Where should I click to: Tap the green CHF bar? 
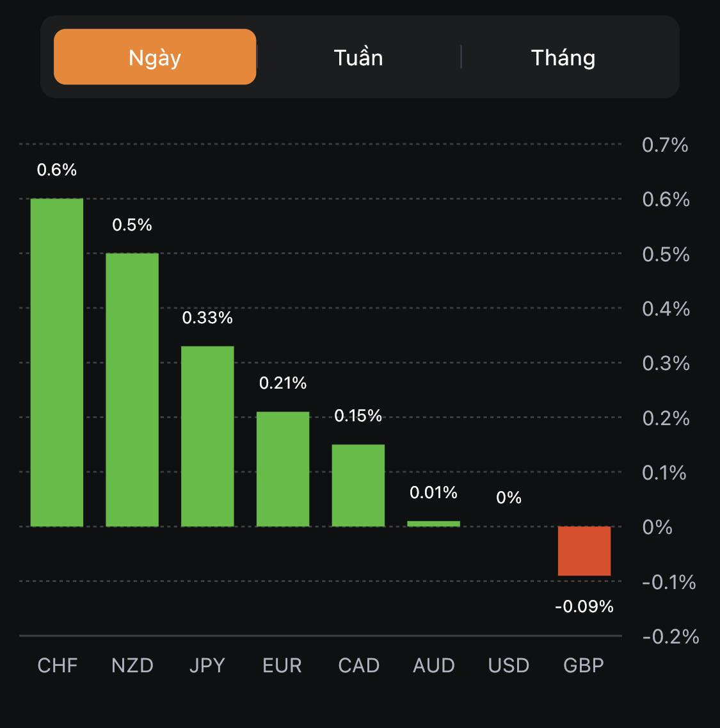point(57,362)
